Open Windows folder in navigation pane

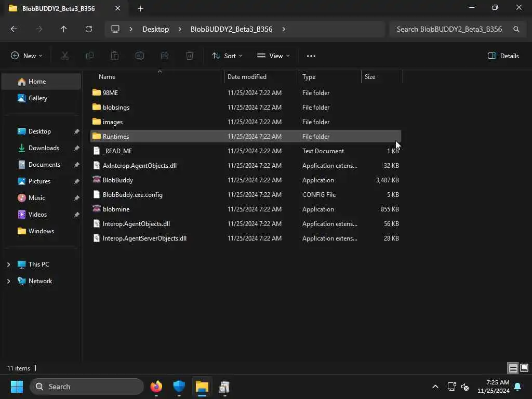click(42, 231)
